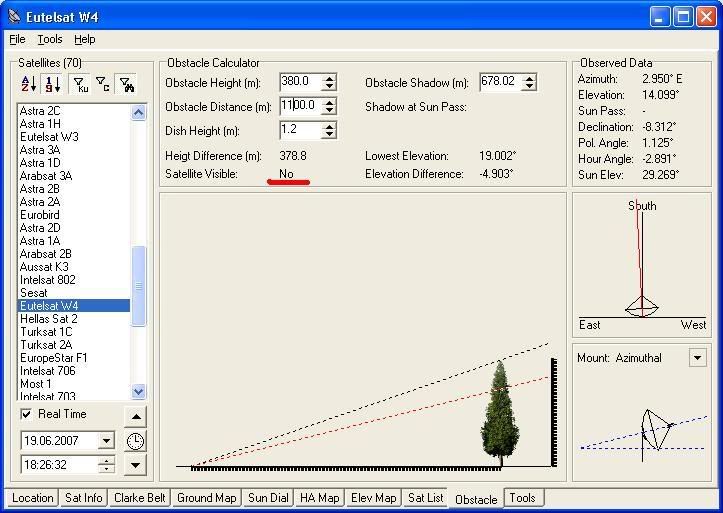Switch to the bottom Tools tab
Viewport: 723px width, 513px height.
[522, 498]
